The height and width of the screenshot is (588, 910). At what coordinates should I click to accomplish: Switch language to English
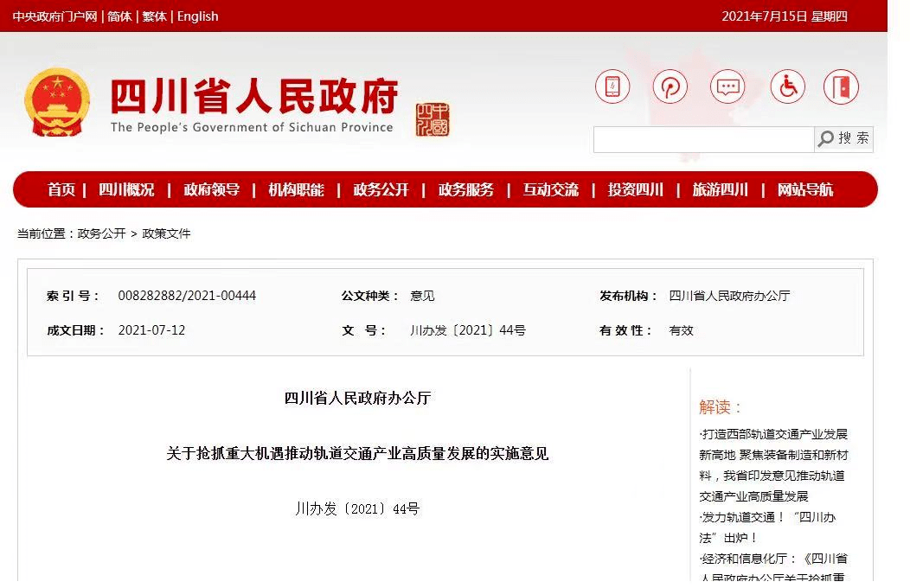pos(197,16)
